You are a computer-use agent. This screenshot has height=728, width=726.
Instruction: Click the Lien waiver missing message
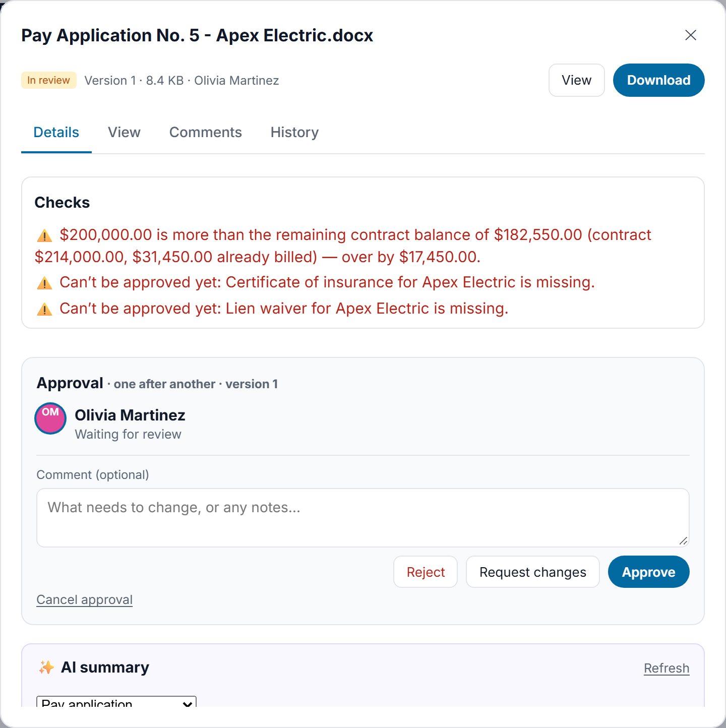pyautogui.click(x=284, y=309)
